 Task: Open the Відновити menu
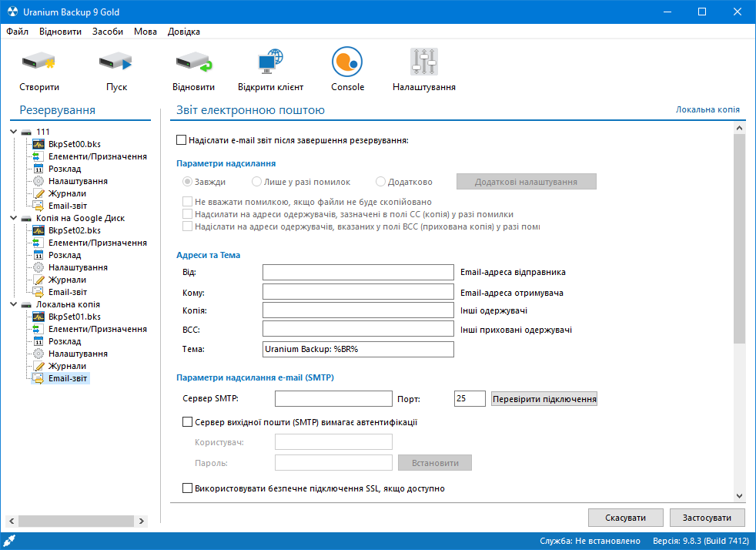tap(60, 32)
